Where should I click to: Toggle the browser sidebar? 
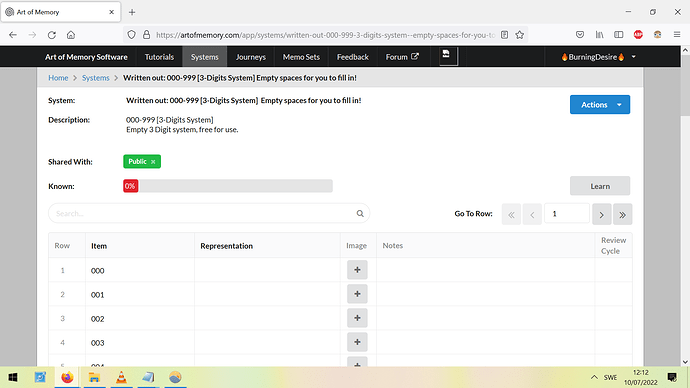pyautogui.click(x=619, y=35)
